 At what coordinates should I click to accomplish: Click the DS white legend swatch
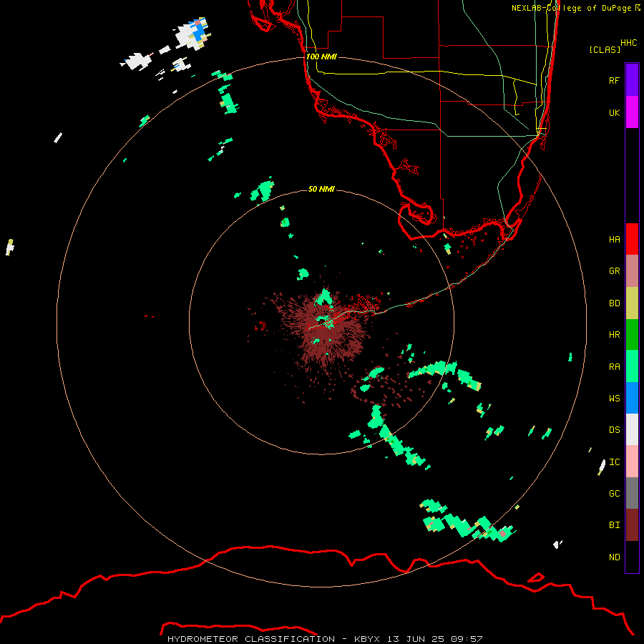[x=632, y=429]
